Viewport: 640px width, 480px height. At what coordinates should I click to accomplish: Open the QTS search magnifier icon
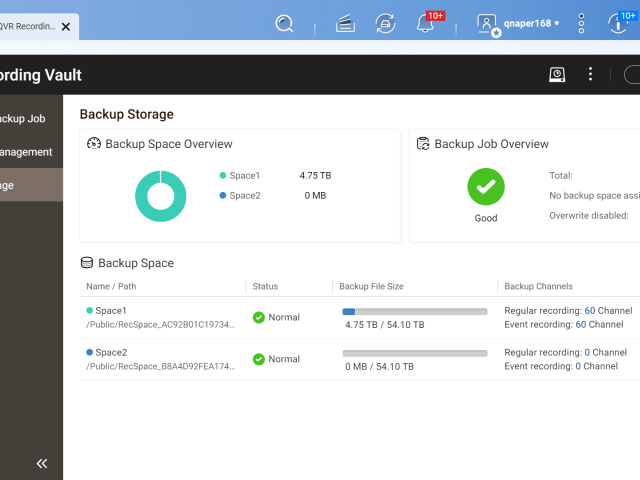tap(285, 23)
